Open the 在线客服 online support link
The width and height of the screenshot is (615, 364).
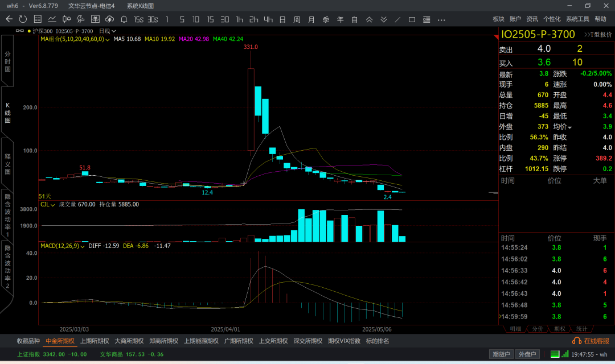coord(591,341)
